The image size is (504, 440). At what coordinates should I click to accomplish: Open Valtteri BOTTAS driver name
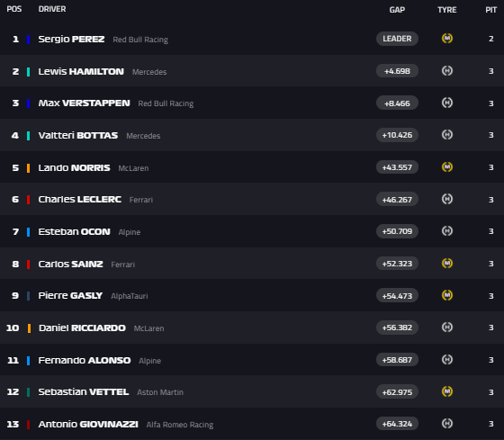pyautogui.click(x=78, y=135)
